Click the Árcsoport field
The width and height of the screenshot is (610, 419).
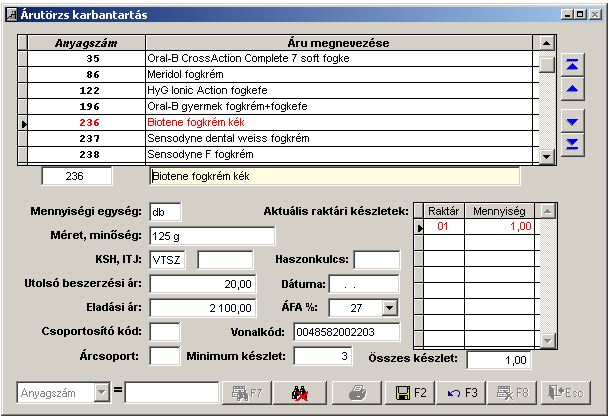click(165, 356)
